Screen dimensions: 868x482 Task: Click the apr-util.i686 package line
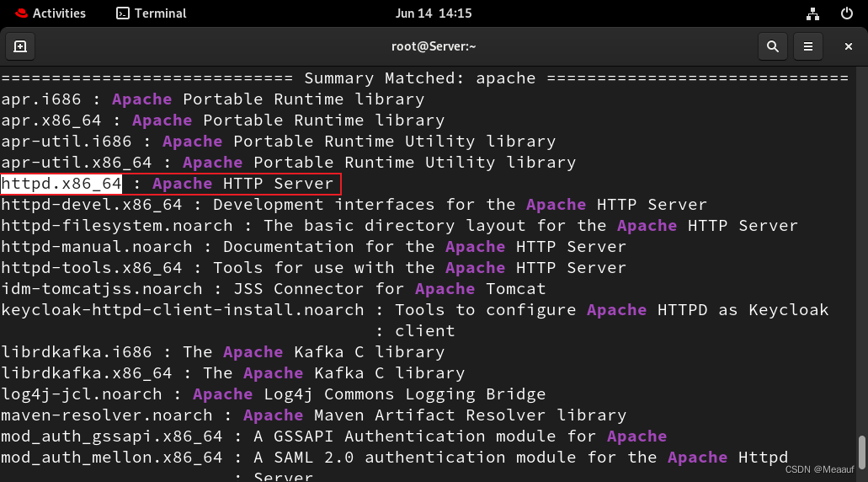pyautogui.click(x=279, y=142)
